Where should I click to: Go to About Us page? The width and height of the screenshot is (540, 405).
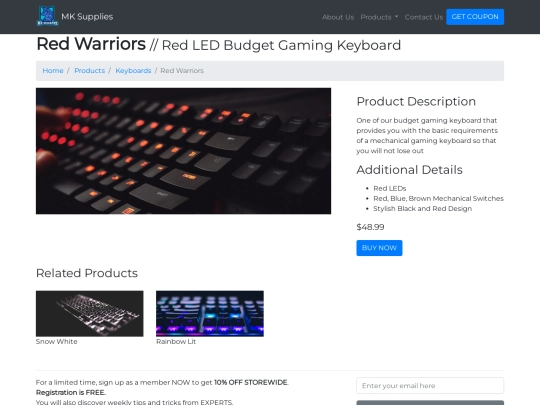coord(338,17)
